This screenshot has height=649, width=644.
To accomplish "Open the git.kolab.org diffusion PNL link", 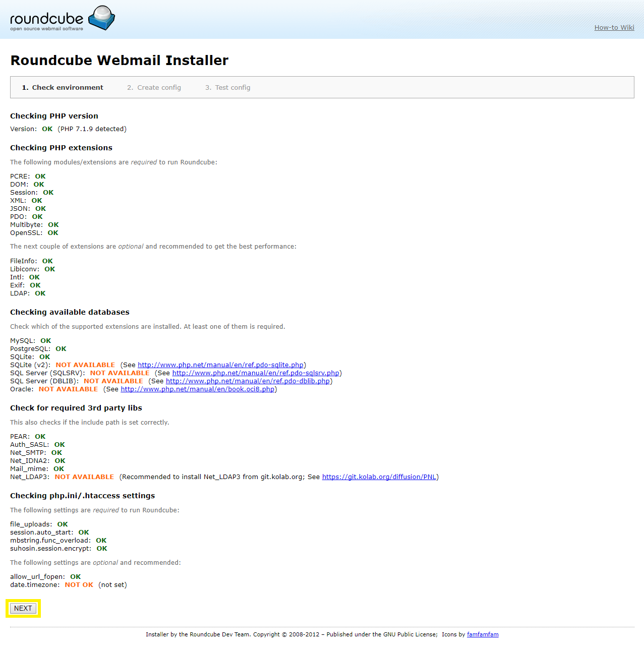I will [379, 477].
